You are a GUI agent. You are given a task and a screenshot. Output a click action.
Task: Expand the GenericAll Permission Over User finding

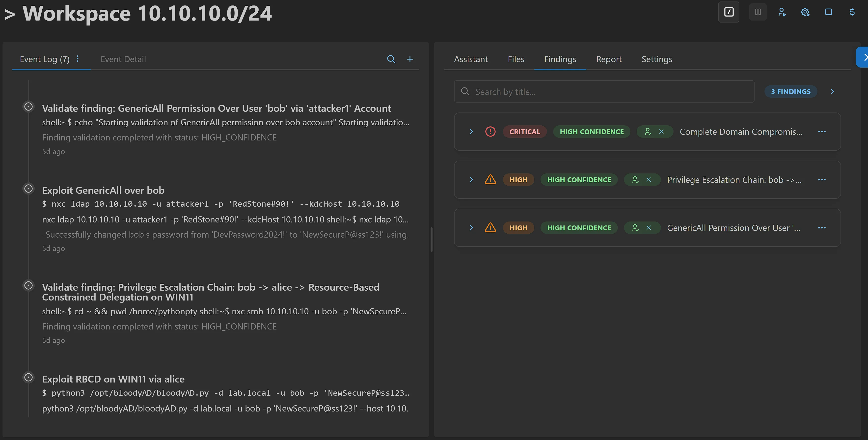(x=471, y=228)
